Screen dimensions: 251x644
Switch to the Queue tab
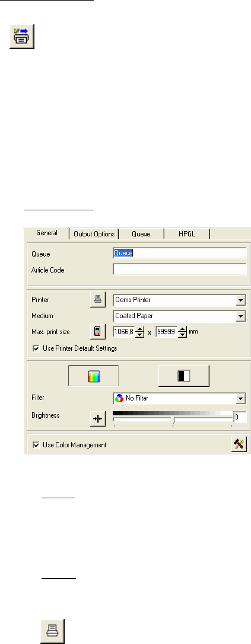[141, 233]
